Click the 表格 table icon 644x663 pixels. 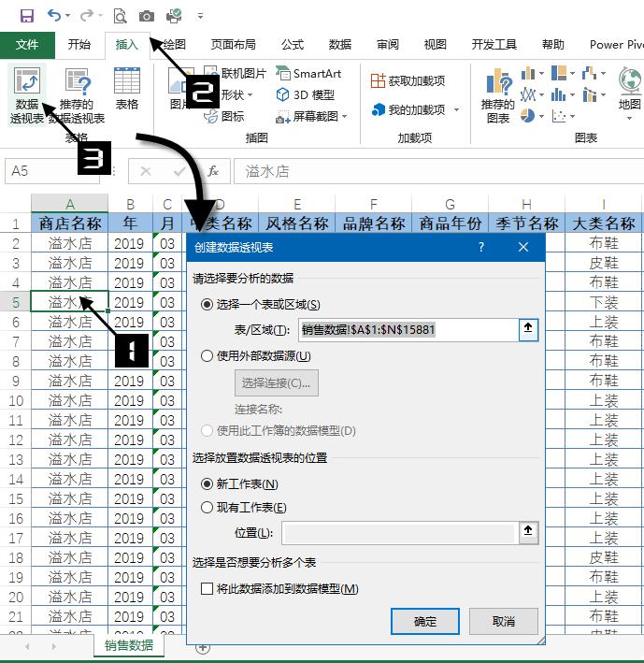point(127,89)
